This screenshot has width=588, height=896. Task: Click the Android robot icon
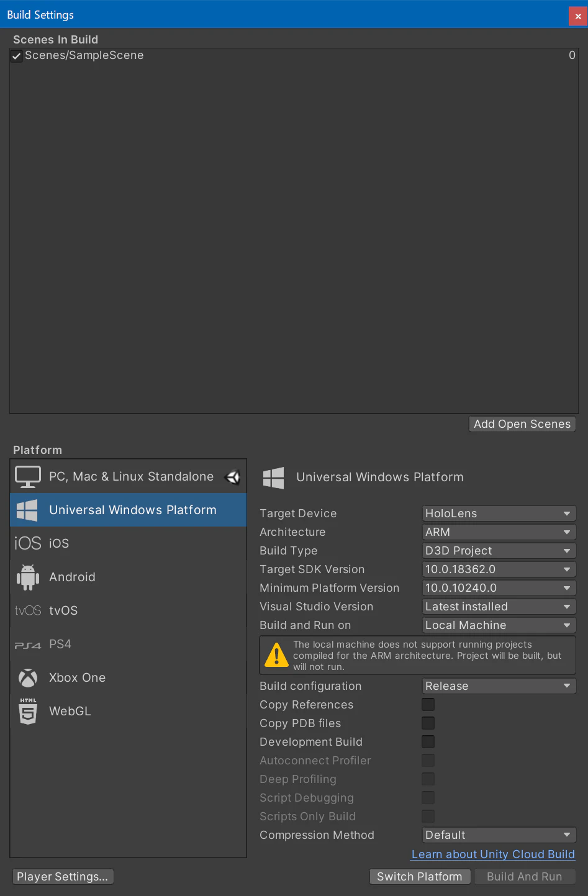(28, 577)
